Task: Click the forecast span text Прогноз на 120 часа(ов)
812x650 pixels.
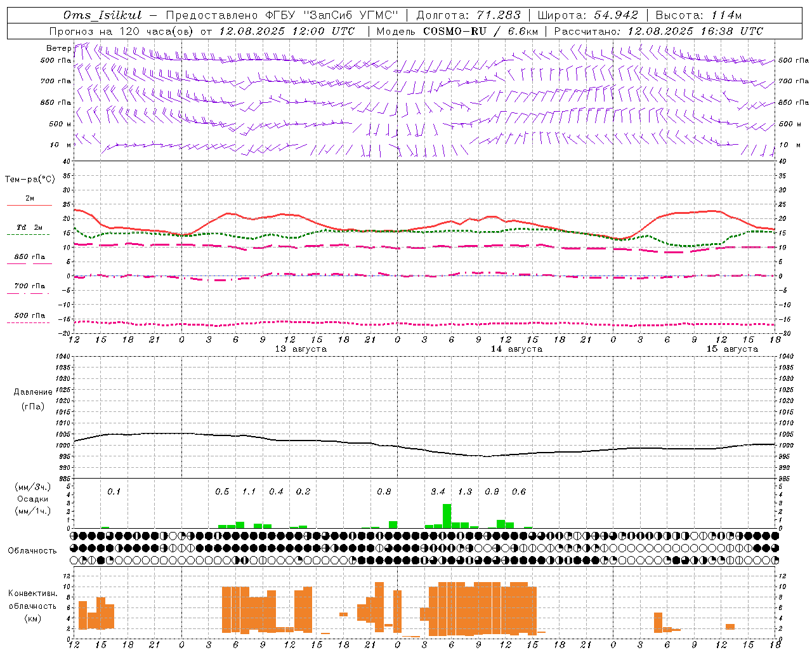Action: tap(122, 31)
